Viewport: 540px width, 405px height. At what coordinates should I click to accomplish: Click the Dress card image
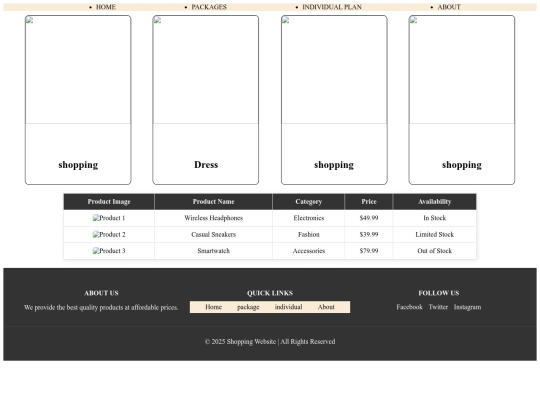click(206, 70)
